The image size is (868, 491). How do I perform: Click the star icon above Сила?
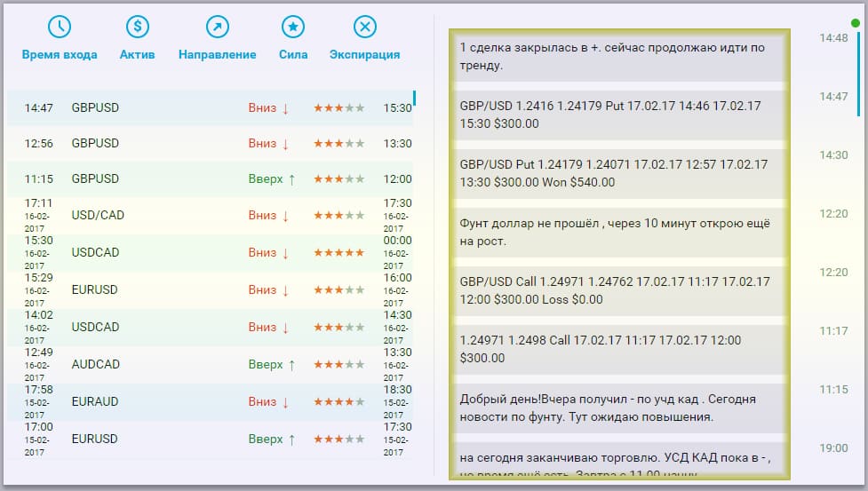[293, 27]
